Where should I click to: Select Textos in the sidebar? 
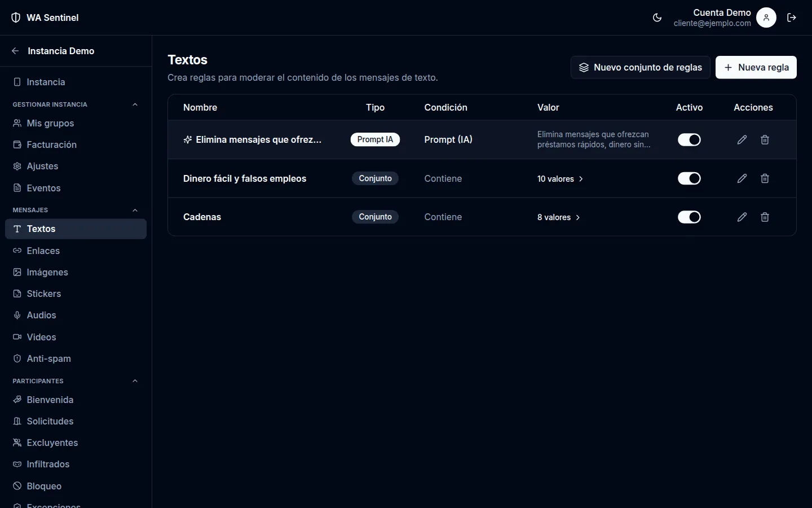tap(76, 229)
